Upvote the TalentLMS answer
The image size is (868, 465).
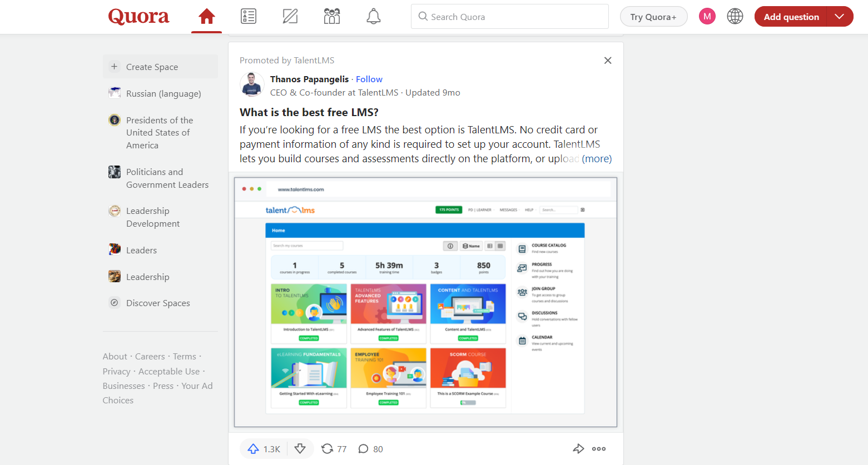pyautogui.click(x=264, y=449)
